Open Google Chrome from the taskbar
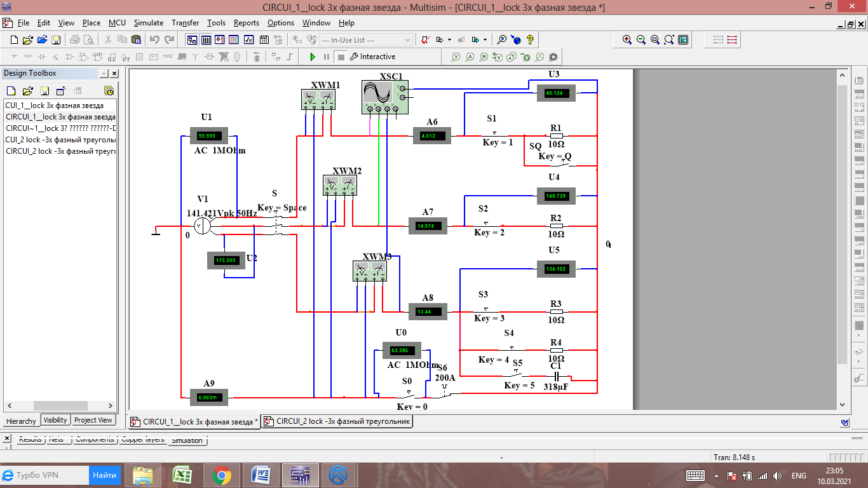 (x=221, y=475)
